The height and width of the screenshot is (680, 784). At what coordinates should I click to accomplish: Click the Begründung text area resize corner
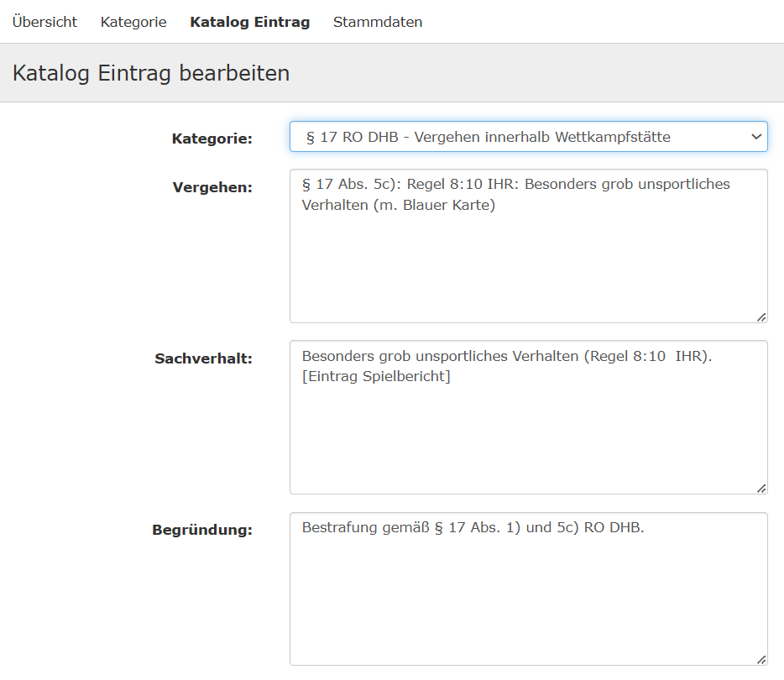tap(760, 659)
